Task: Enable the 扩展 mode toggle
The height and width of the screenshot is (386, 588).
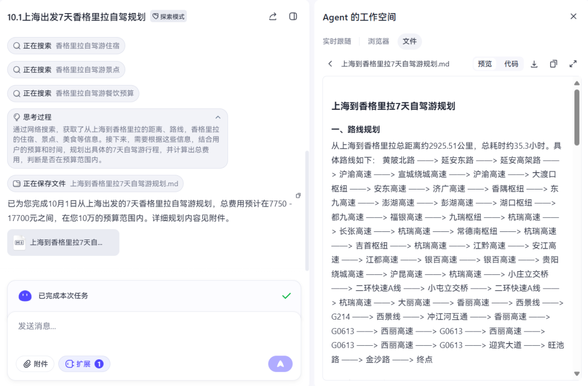Action: 84,363
